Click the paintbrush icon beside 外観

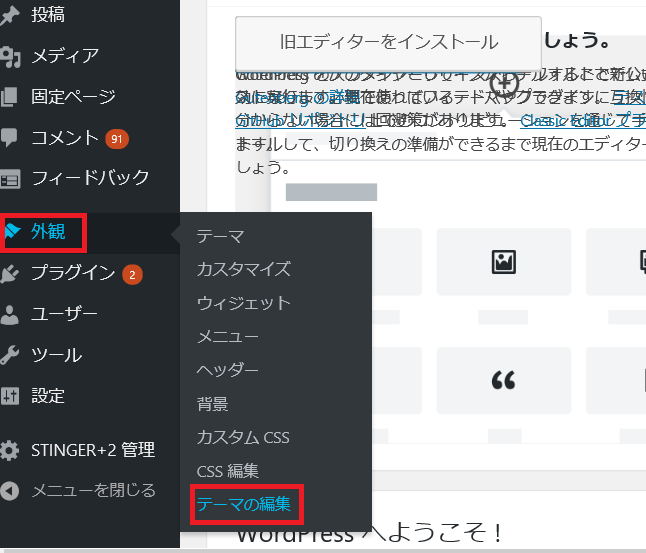coord(12,231)
